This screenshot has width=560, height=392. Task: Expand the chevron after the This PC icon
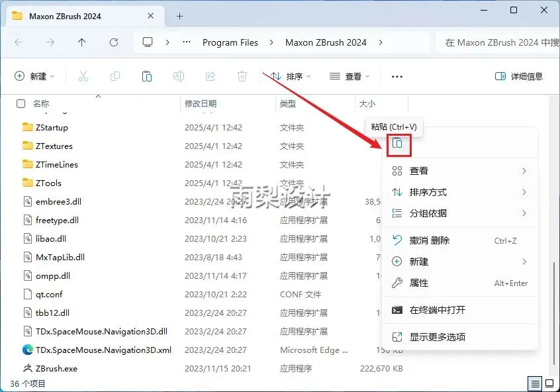tap(167, 42)
